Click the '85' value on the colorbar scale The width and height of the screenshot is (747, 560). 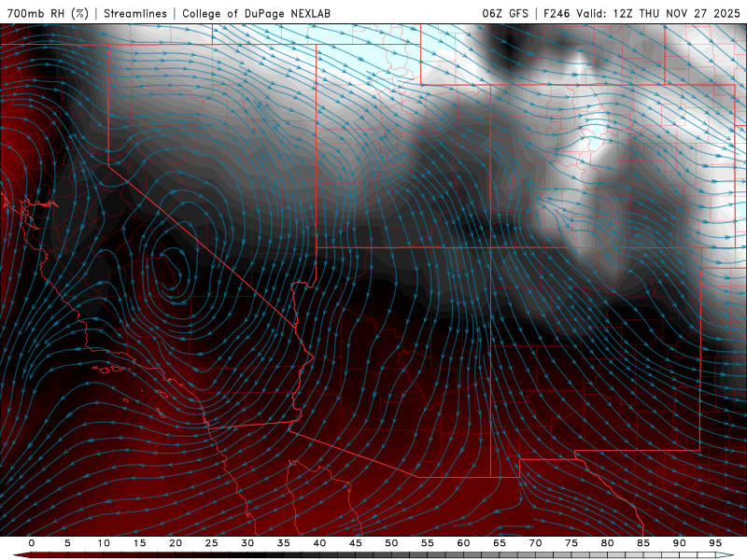[643, 543]
